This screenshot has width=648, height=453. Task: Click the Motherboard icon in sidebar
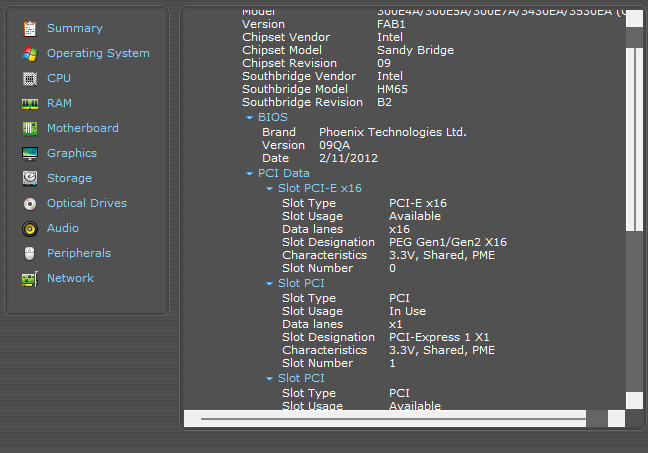(x=30, y=128)
